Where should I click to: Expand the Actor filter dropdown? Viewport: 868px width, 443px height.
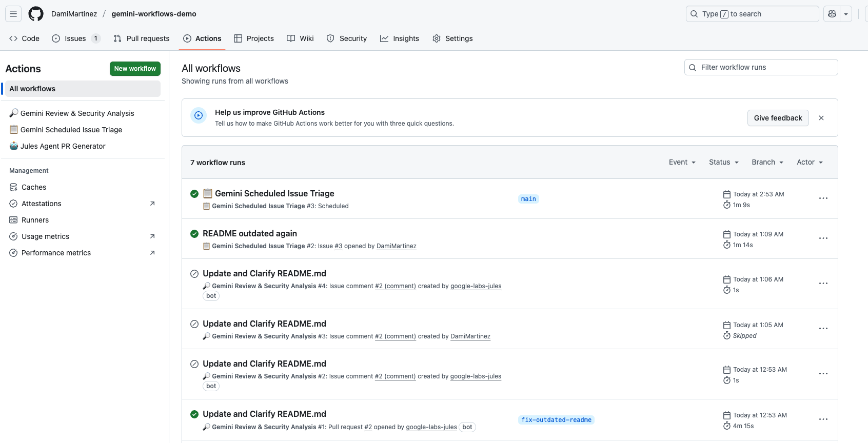pyautogui.click(x=810, y=162)
